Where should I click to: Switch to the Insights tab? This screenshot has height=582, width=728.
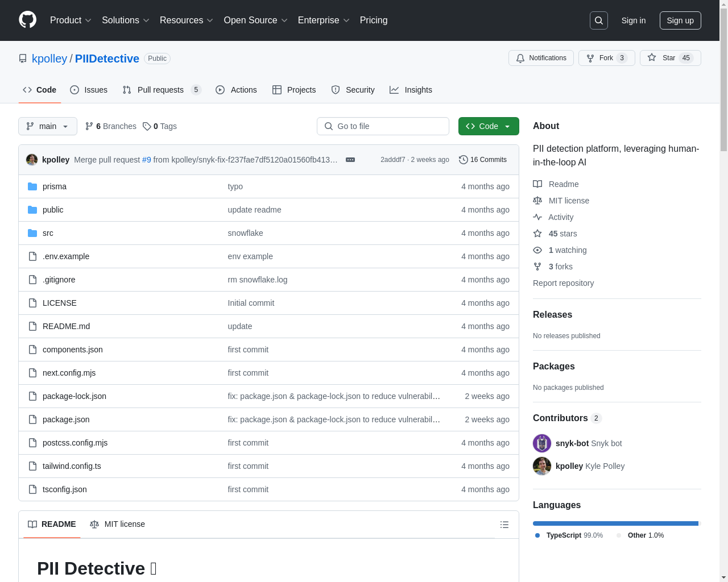pos(411,90)
